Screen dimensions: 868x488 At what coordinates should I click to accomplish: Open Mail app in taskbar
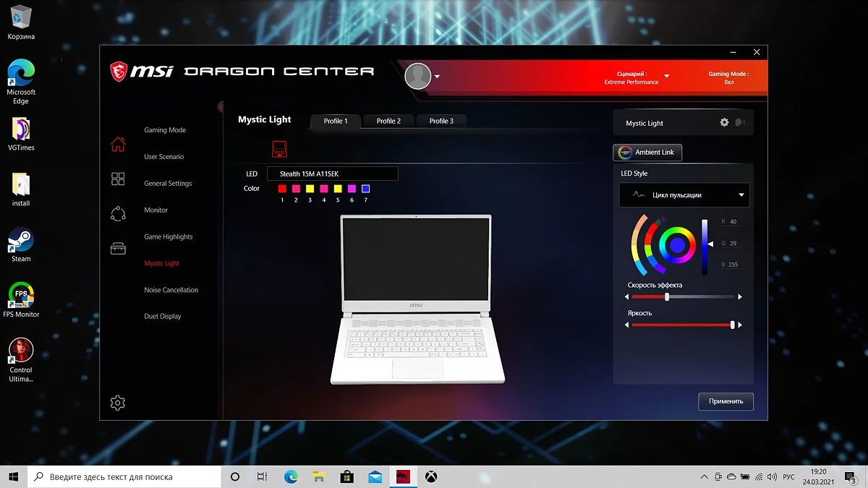(x=375, y=476)
